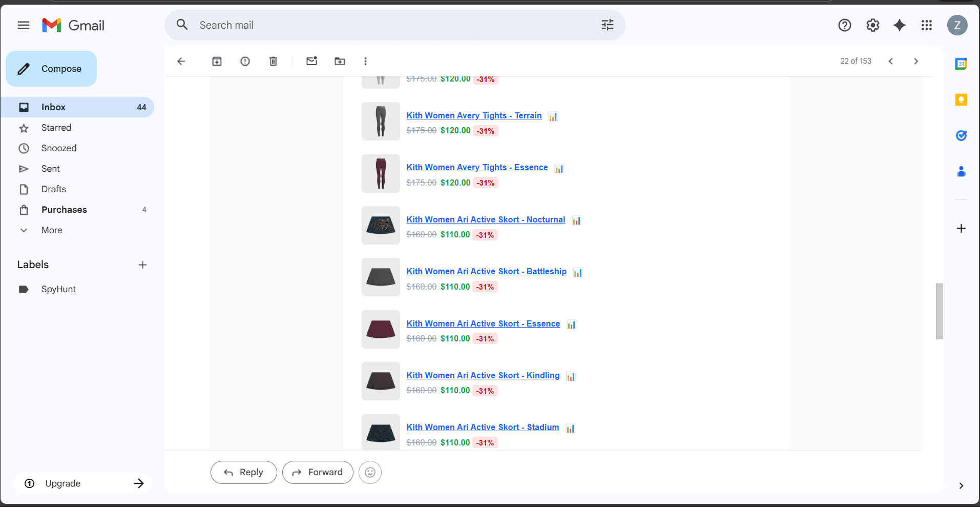Image resolution: width=980 pixels, height=507 pixels.
Task: Delete this email
Action: coord(273,61)
